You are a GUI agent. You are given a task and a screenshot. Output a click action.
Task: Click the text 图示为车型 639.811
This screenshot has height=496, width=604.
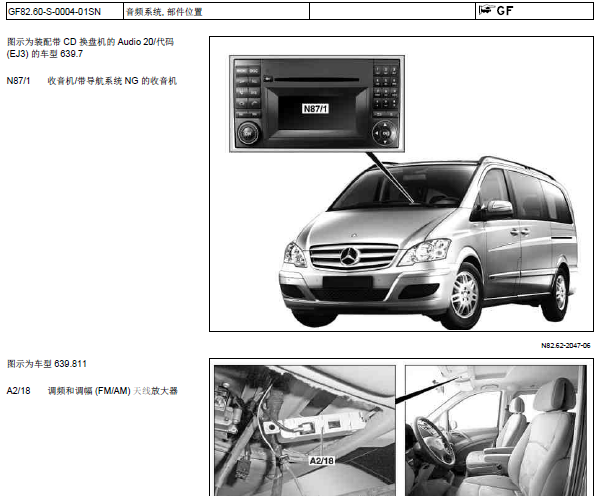[47, 364]
